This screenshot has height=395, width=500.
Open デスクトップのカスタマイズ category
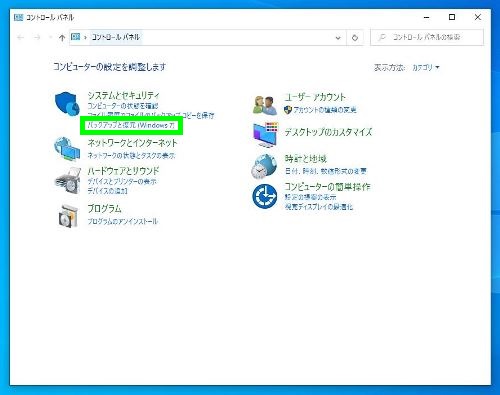click(x=328, y=132)
